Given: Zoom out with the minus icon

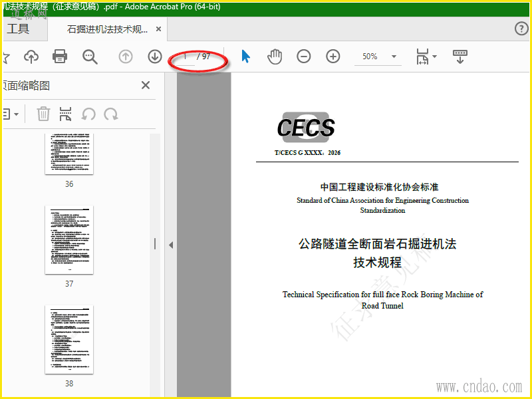Looking at the screenshot, I should pos(304,57).
